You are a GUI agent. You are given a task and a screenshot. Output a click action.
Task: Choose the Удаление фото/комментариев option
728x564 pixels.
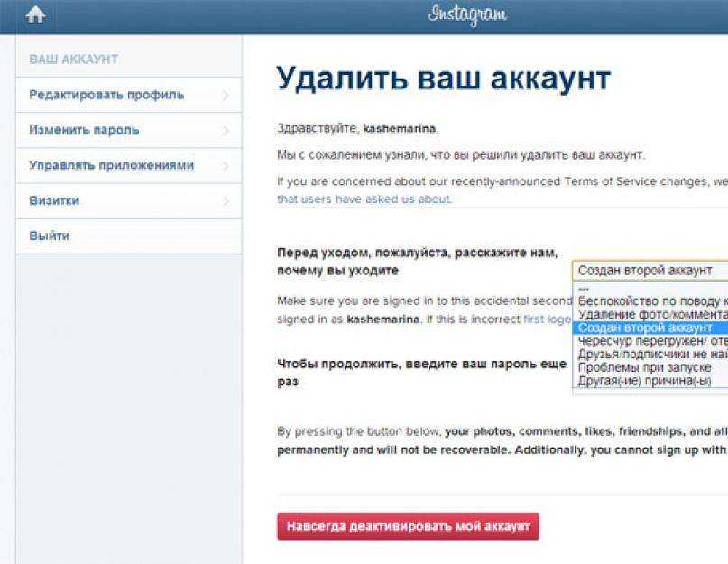pyautogui.click(x=650, y=315)
